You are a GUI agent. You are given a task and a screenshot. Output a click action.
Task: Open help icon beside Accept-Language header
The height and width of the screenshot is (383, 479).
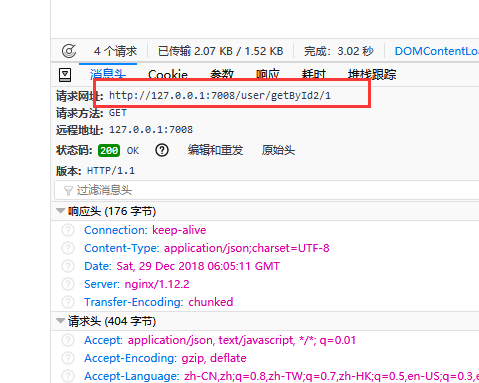(x=68, y=376)
